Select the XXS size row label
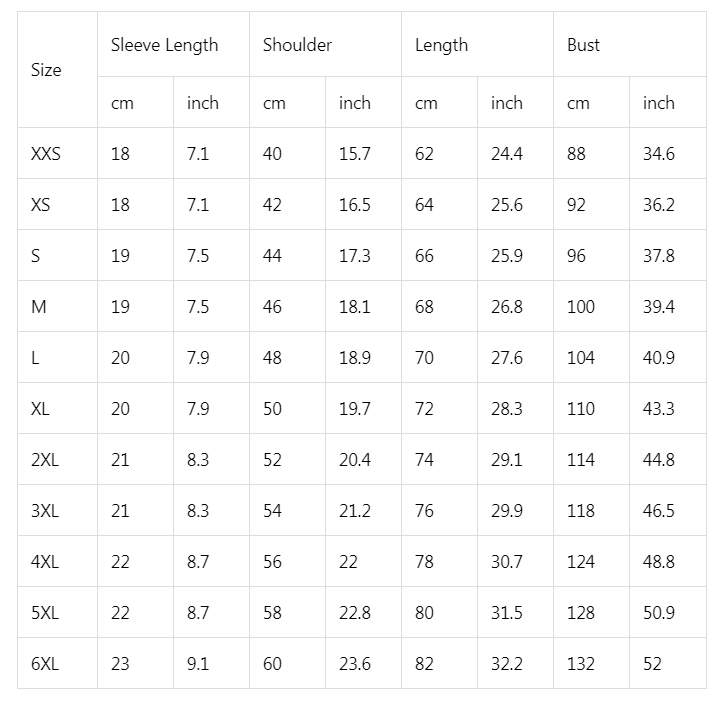 [x=46, y=154]
